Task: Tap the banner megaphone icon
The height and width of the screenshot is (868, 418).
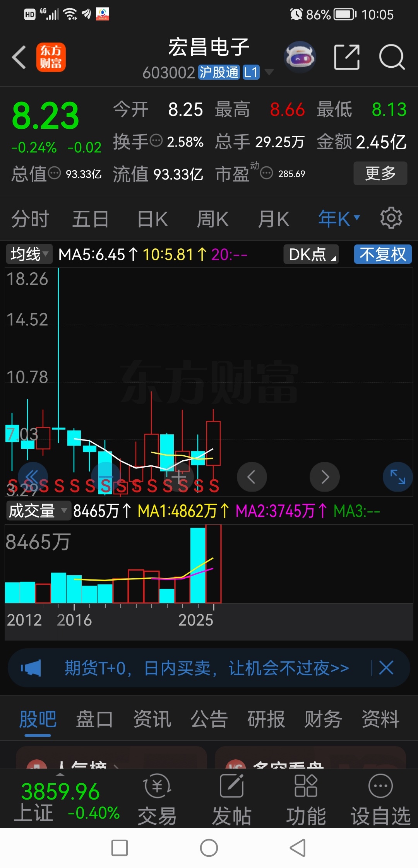Action: coord(31,668)
